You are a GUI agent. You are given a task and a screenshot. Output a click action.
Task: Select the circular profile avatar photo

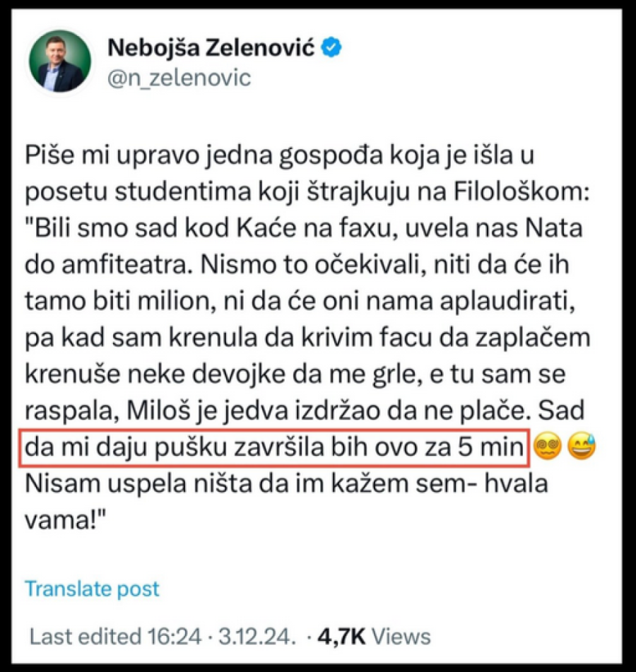click(58, 60)
